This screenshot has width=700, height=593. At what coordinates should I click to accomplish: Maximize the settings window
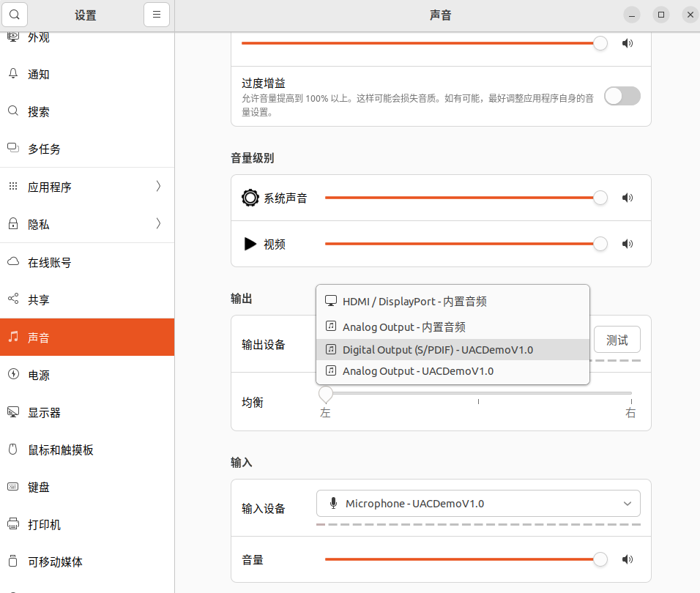pos(661,15)
